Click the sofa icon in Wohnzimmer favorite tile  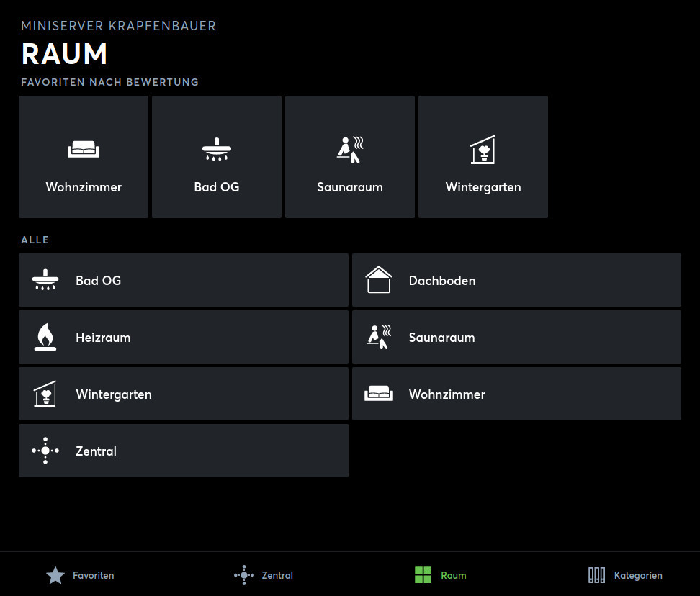84,150
